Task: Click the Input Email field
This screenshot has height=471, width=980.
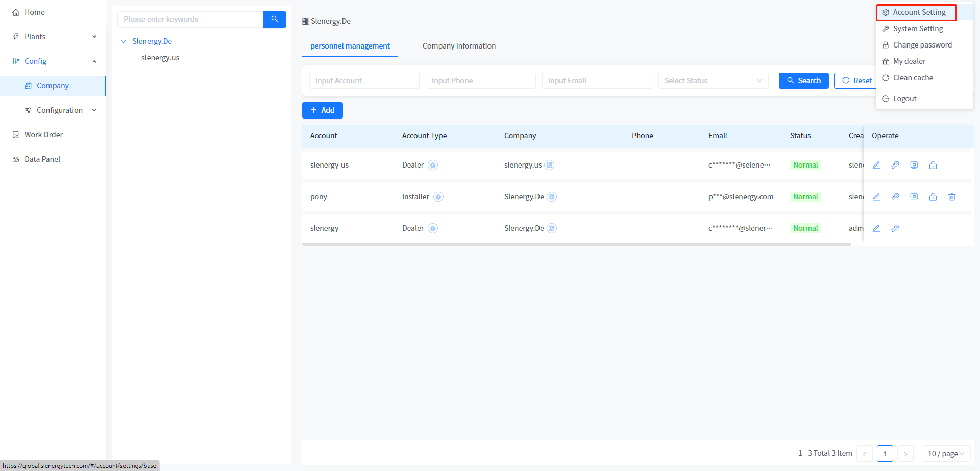Action: [597, 81]
